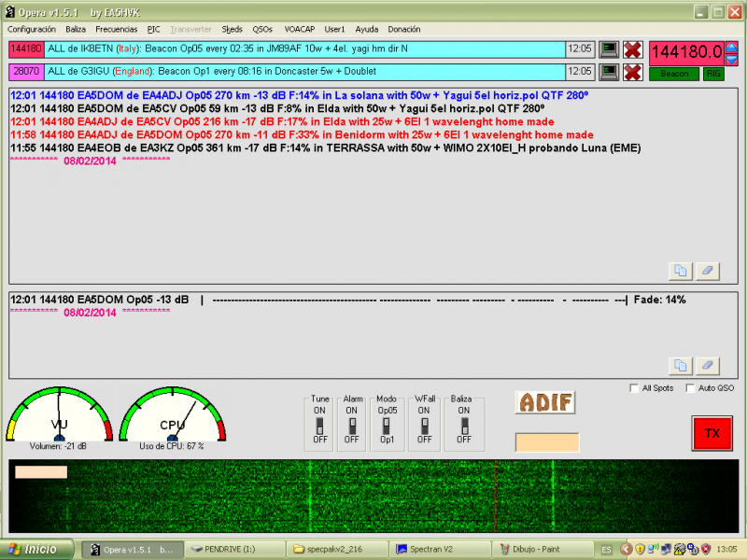This screenshot has height=560, width=747.
Task: Open the Inicio start button
Action: click(x=37, y=550)
